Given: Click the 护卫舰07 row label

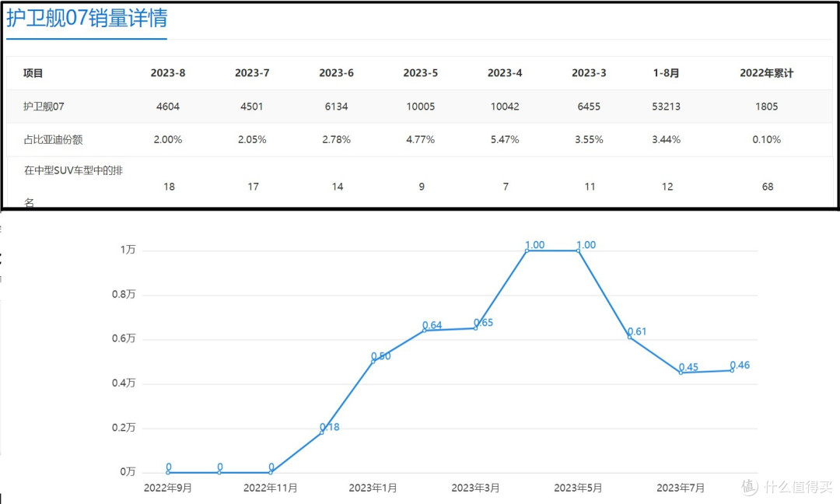Looking at the screenshot, I should pos(44,106).
